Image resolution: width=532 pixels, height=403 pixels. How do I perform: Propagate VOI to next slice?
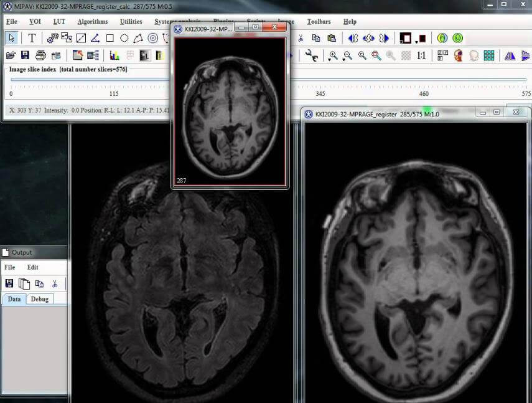click(384, 38)
